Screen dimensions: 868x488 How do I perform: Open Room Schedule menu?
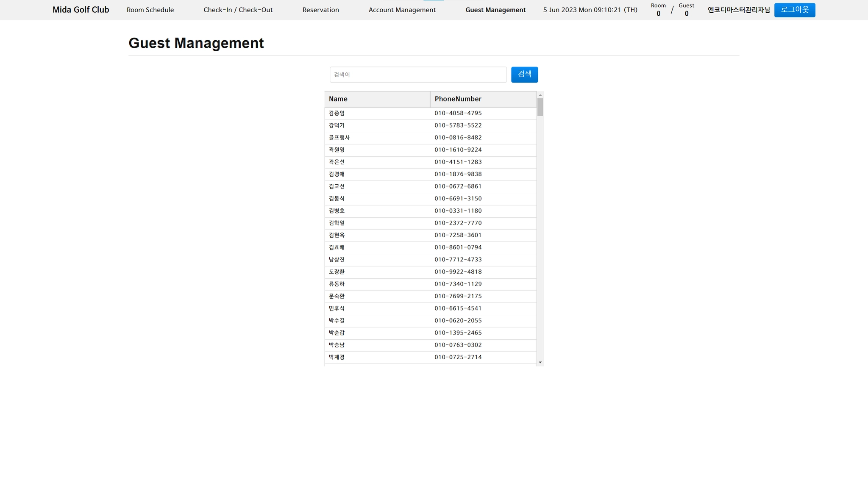pyautogui.click(x=150, y=10)
